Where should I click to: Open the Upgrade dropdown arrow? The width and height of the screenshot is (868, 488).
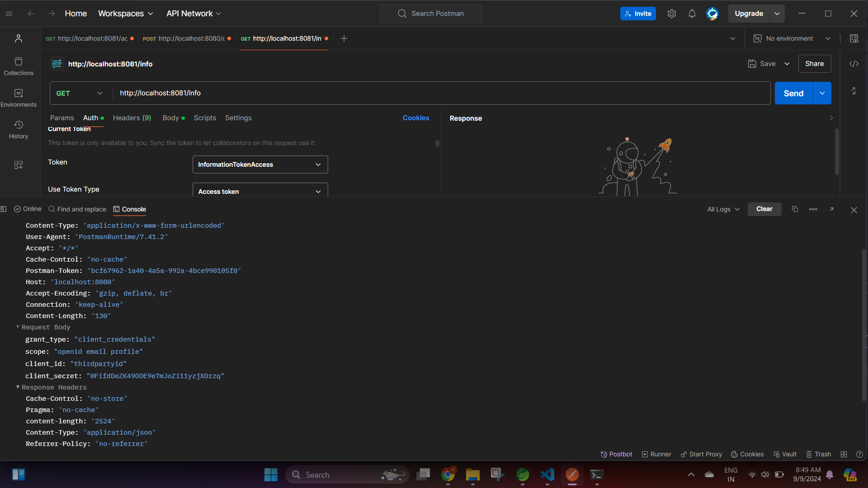[x=777, y=14]
